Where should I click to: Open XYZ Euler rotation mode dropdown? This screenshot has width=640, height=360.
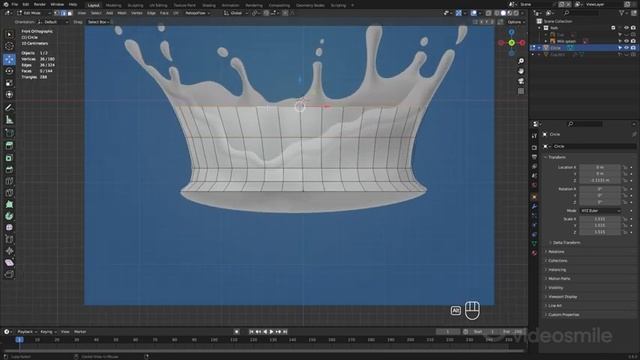coord(600,211)
